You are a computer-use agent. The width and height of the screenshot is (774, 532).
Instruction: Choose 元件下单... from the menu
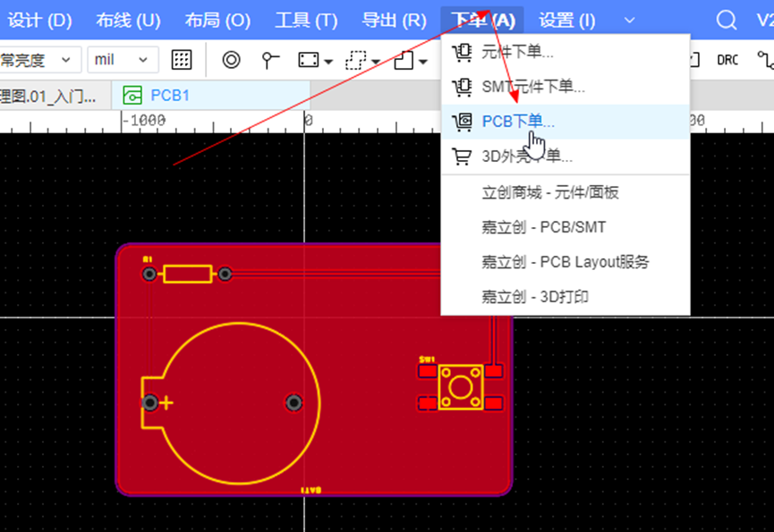click(566, 52)
